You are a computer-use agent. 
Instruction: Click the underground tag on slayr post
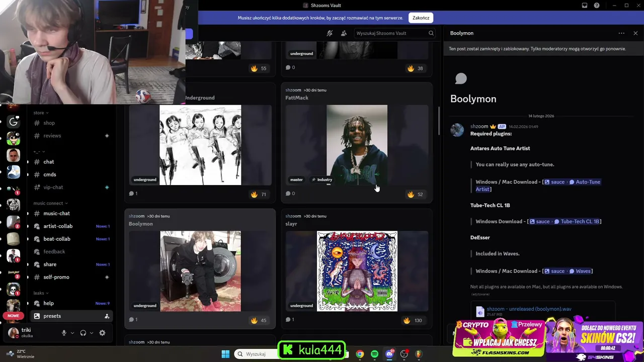301,306
